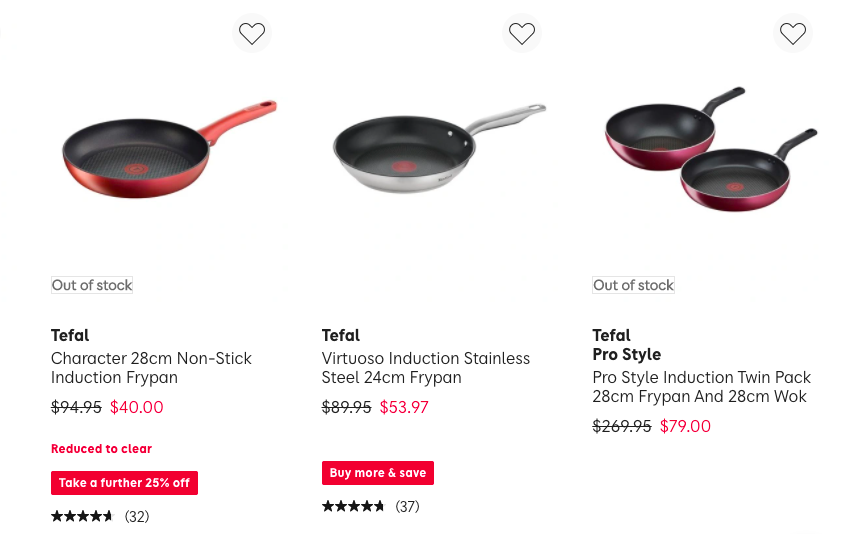Open Character 28cm Non-Stick Induction Frypan link
The width and height of the screenshot is (849, 534).
pos(151,368)
